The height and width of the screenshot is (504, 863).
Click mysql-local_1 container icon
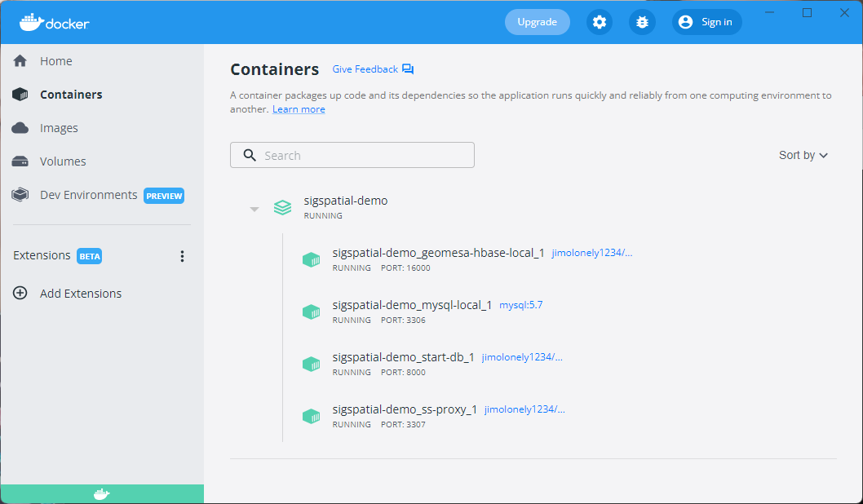[312, 312]
